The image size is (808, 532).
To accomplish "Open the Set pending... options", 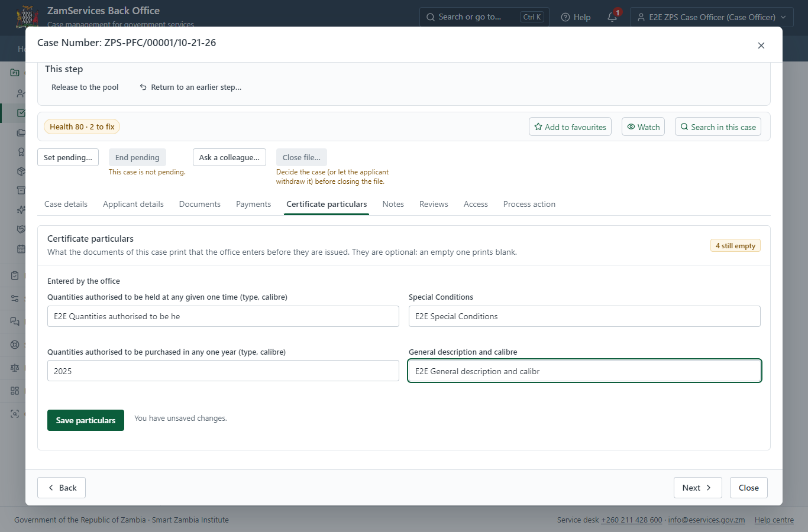I will 68,157.
